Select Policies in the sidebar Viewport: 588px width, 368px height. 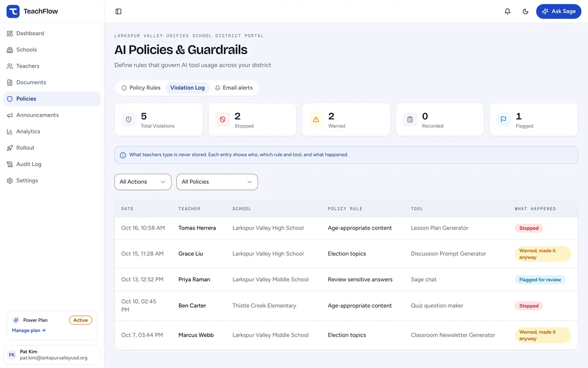click(52, 99)
